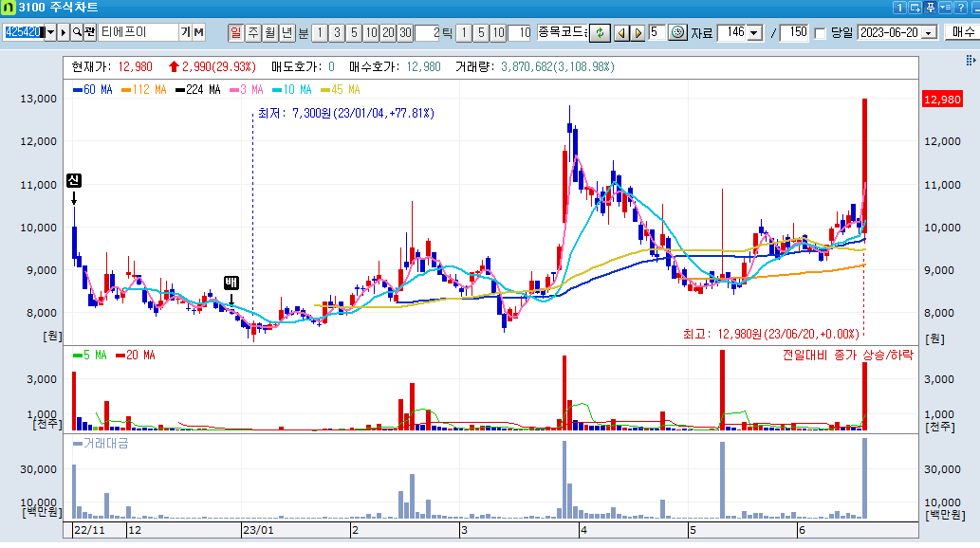
Task: Click the cyan 10 MA legend entry
Action: pos(292,90)
